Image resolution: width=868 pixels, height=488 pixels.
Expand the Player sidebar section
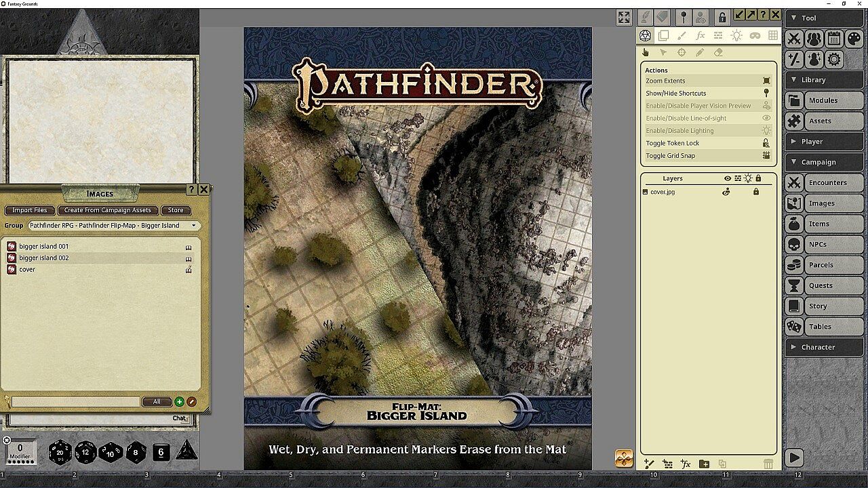[825, 142]
